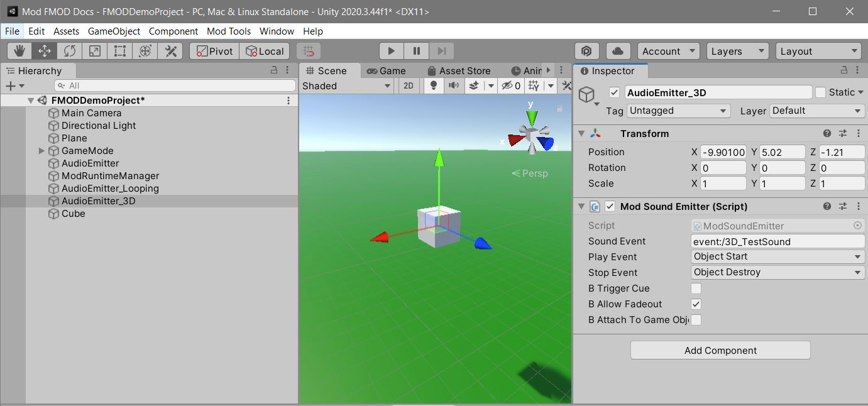
Task: Open the Play Event dropdown
Action: (777, 256)
